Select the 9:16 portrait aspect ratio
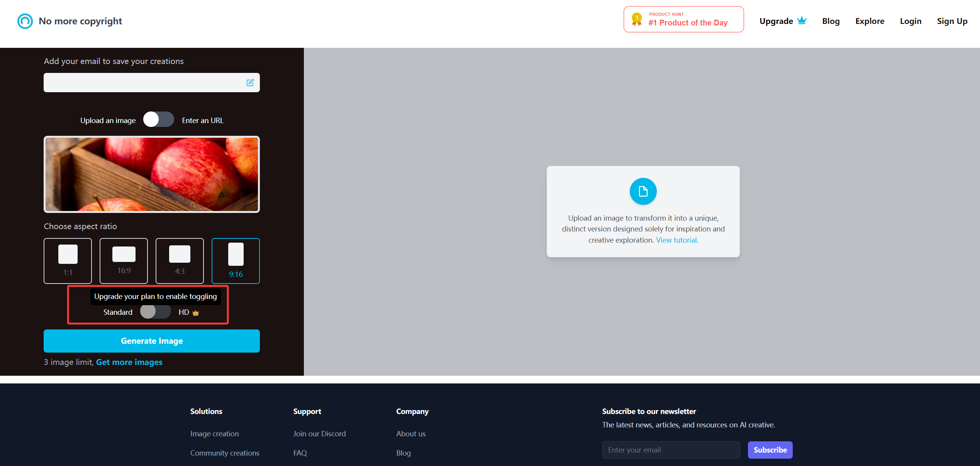The width and height of the screenshot is (980, 466). [x=236, y=261]
